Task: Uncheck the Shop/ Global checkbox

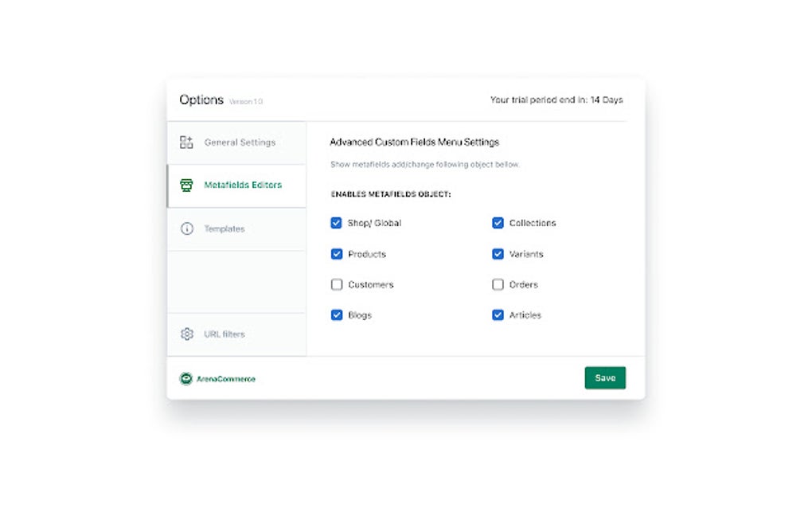Action: [336, 223]
